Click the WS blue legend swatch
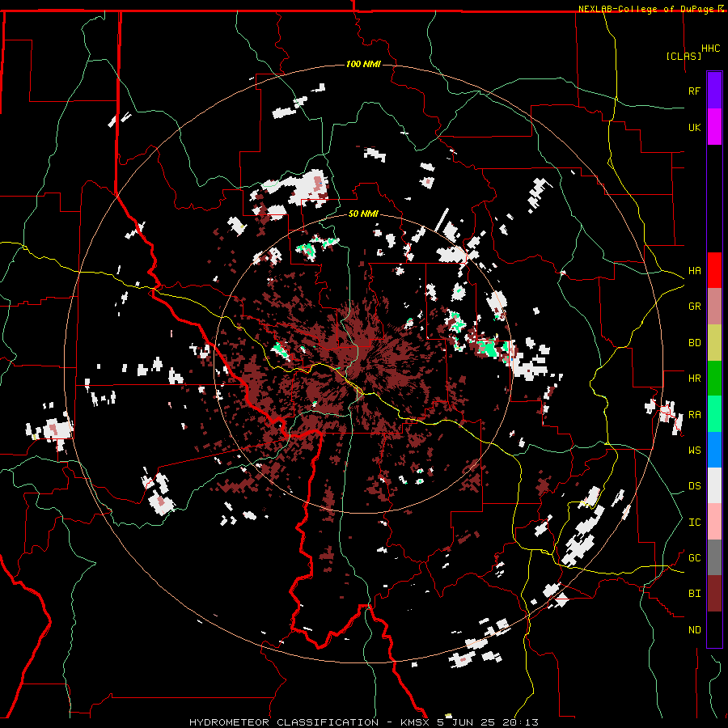The width and height of the screenshot is (728, 728). [x=714, y=450]
